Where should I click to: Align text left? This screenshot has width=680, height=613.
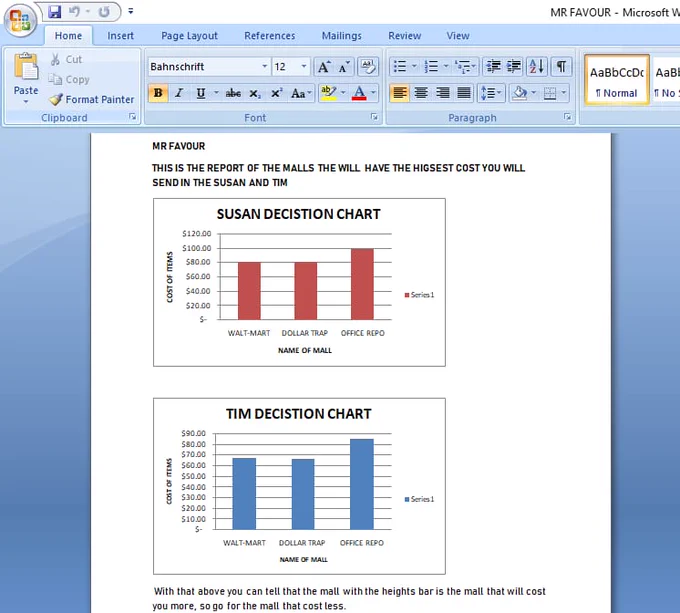click(x=399, y=93)
